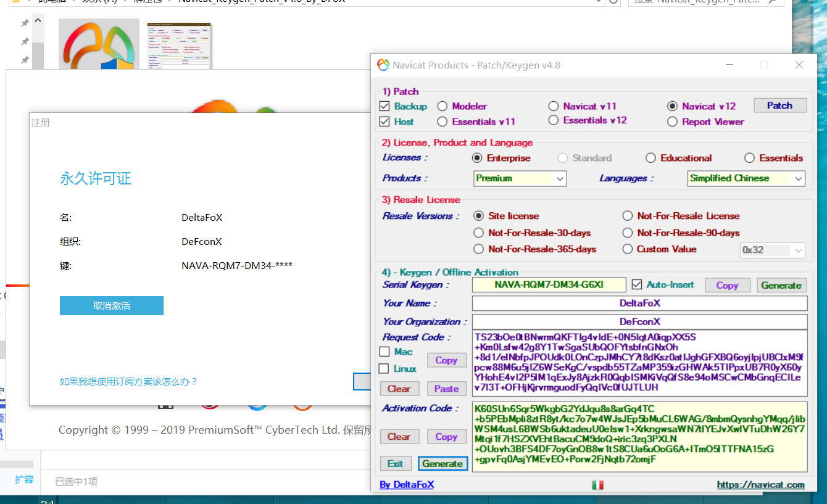Click Copy next to Serial Keygen field

[727, 285]
